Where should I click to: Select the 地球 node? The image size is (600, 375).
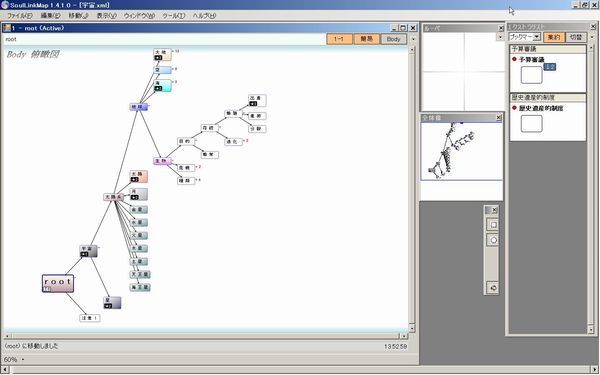(x=139, y=107)
